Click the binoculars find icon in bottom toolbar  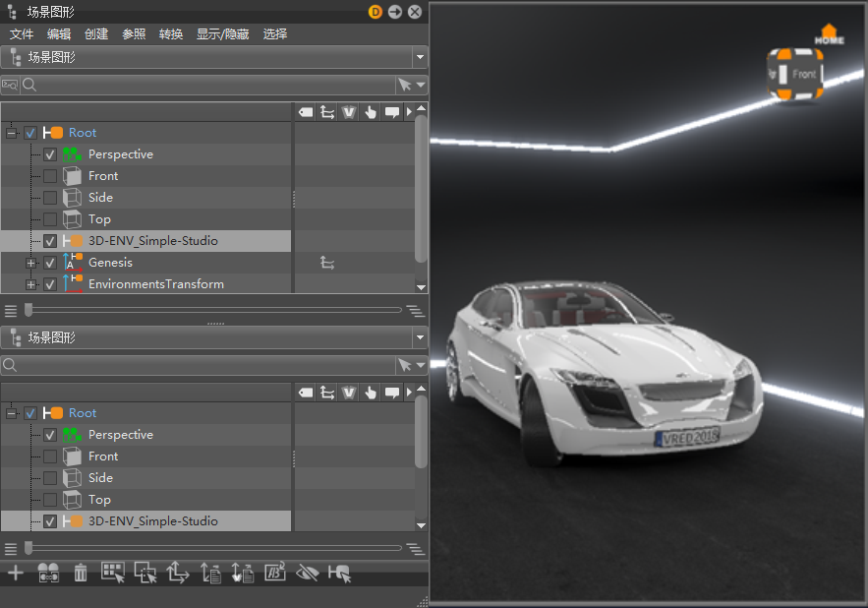(x=48, y=573)
